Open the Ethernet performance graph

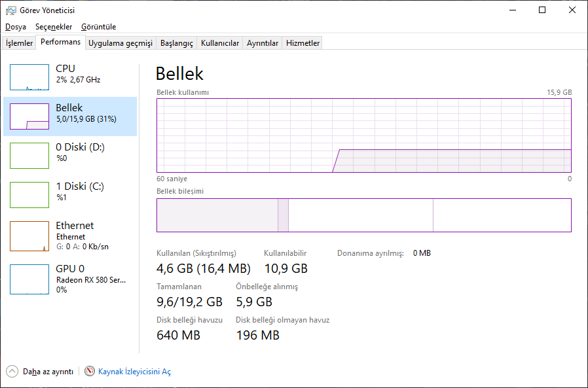pyautogui.click(x=29, y=236)
